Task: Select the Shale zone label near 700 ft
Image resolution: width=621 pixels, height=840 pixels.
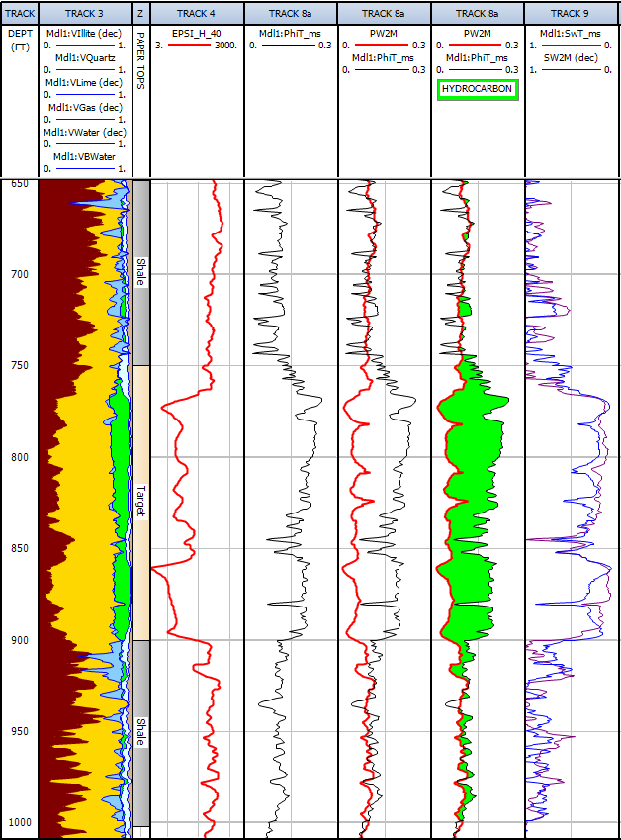Action: coord(140,272)
